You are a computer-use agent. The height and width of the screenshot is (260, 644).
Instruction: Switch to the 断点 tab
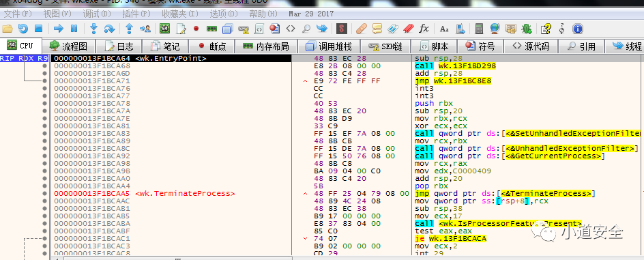(212, 46)
